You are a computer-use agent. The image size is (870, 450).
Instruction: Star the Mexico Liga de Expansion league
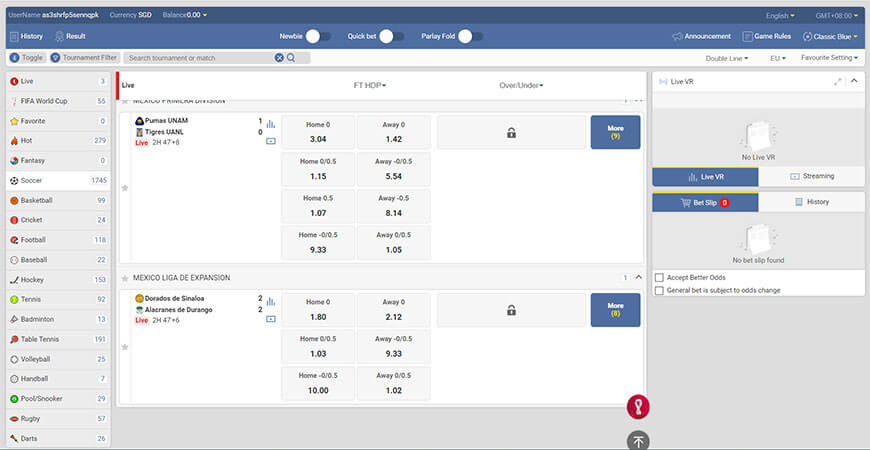point(125,277)
